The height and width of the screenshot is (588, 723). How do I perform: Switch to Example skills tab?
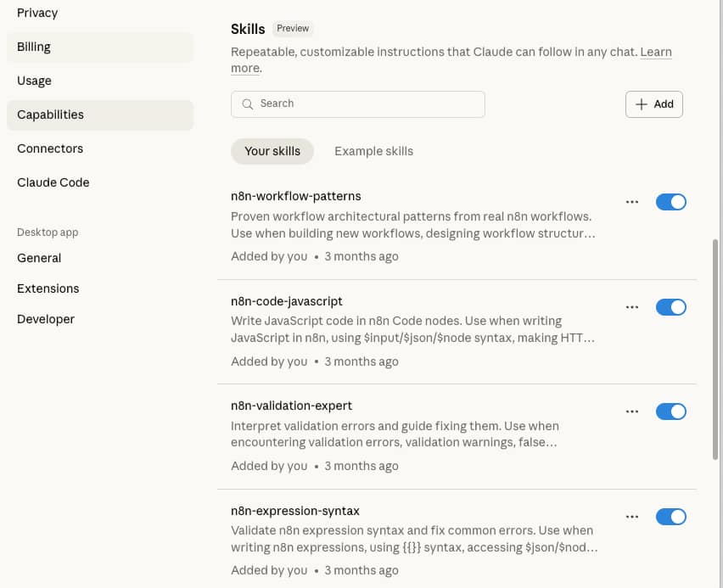coord(373,151)
